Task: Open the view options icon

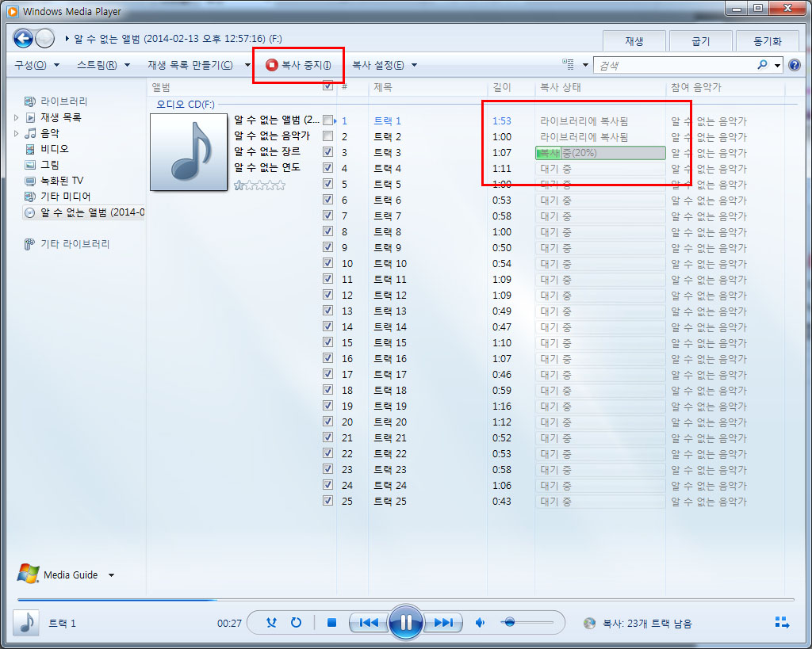Action: tap(568, 65)
